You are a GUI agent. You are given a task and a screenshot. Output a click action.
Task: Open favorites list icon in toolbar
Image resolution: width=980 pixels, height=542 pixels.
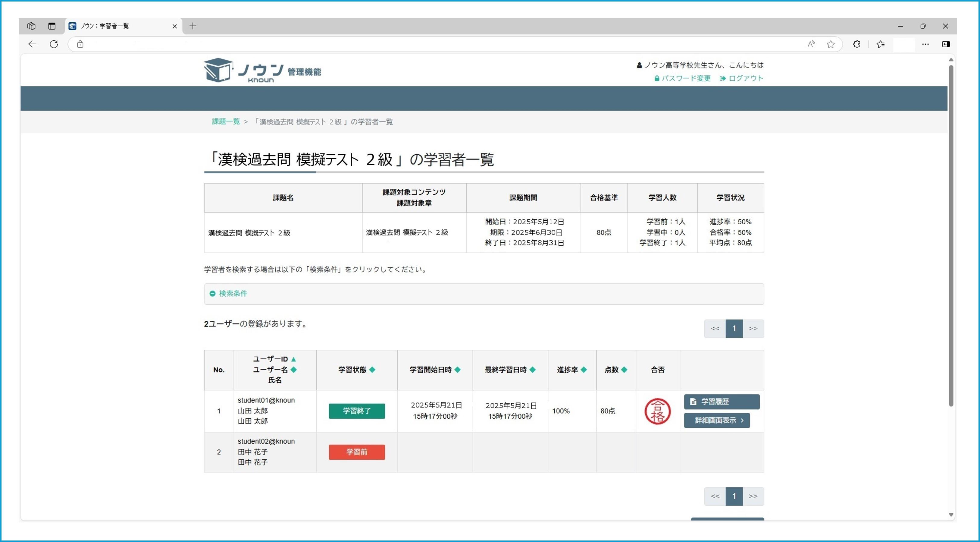coord(880,44)
